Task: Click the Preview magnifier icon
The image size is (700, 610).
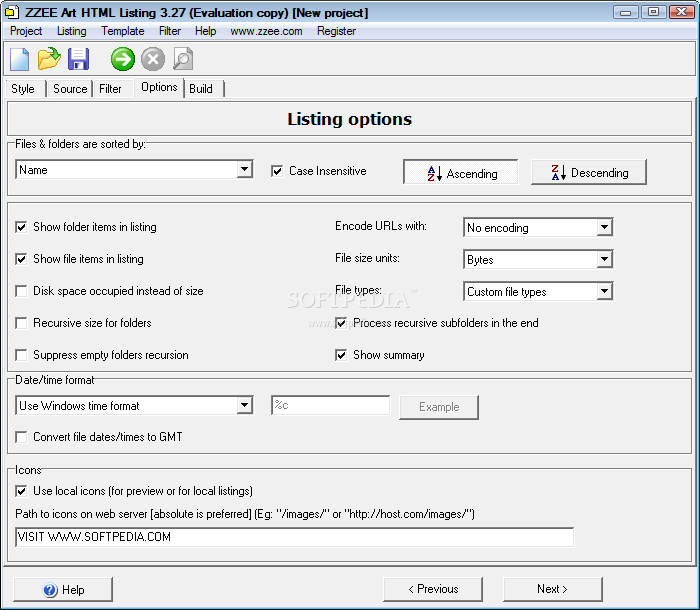Action: point(183,59)
